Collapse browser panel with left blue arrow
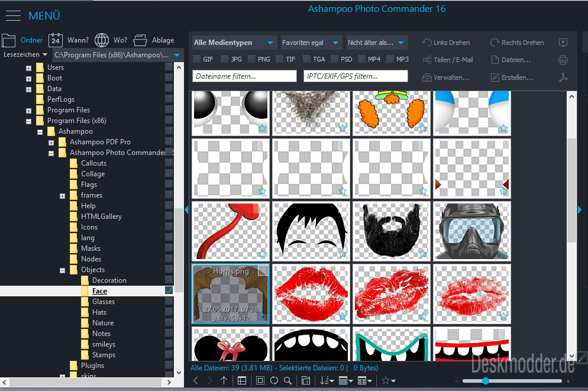 click(x=186, y=210)
